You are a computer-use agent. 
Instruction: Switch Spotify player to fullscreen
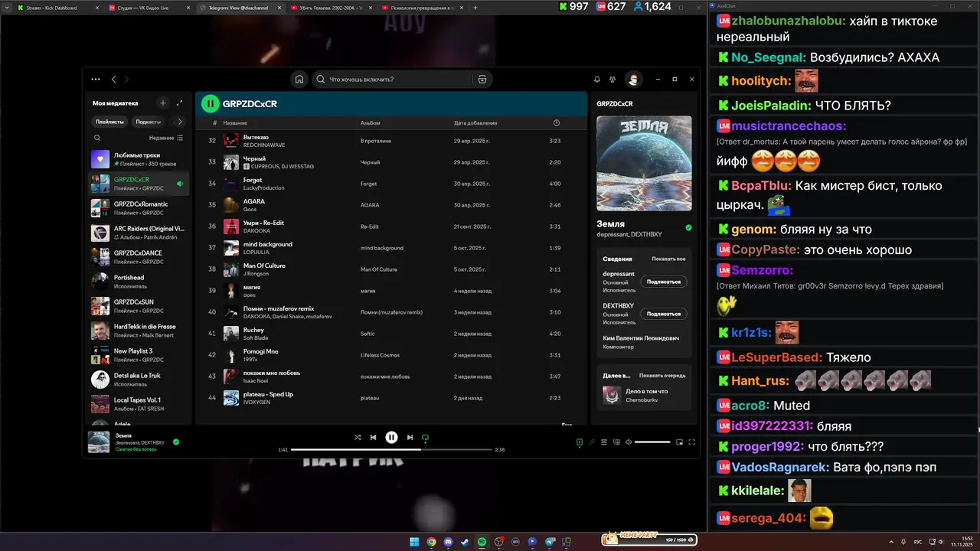click(691, 442)
